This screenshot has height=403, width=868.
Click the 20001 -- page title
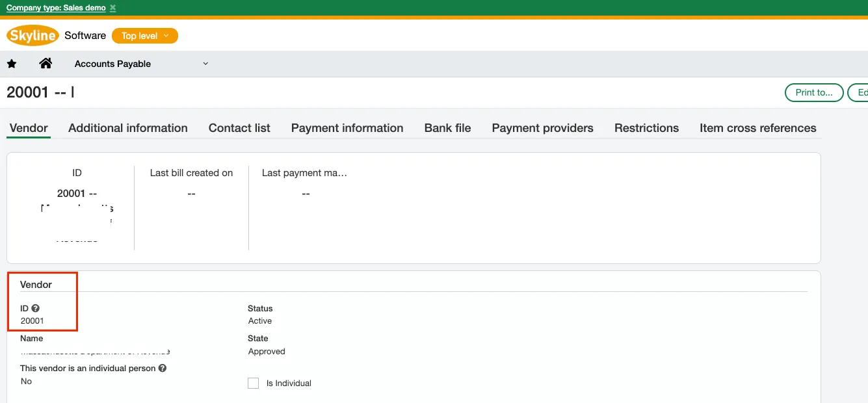pyautogui.click(x=40, y=92)
